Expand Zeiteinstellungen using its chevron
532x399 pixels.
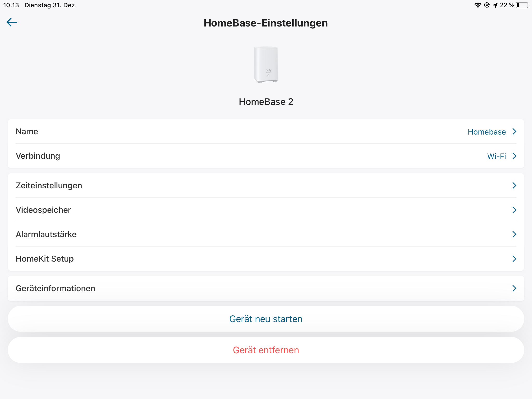tap(514, 185)
